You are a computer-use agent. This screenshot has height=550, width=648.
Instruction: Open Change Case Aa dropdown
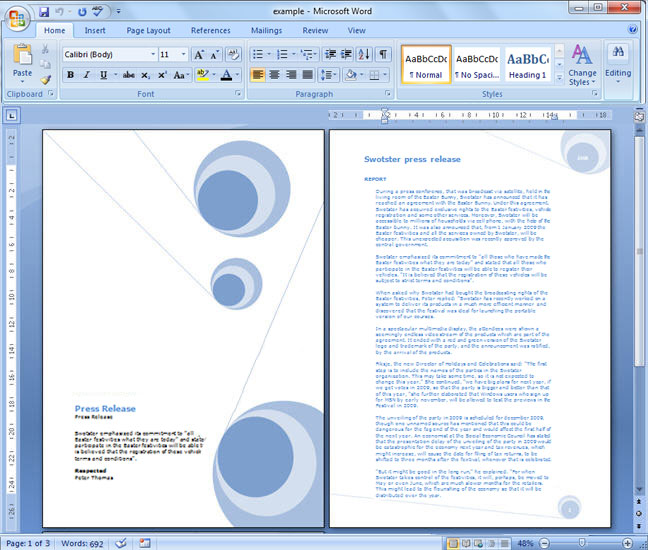181,75
